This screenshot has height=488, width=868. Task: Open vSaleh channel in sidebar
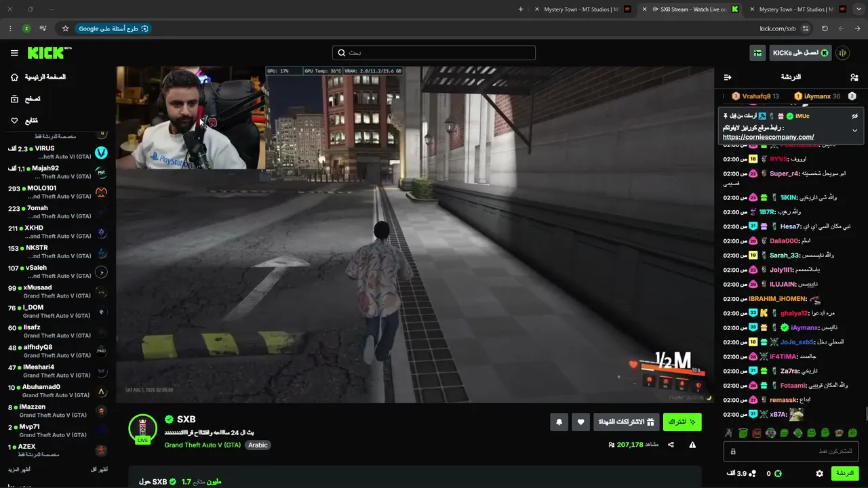tap(57, 272)
